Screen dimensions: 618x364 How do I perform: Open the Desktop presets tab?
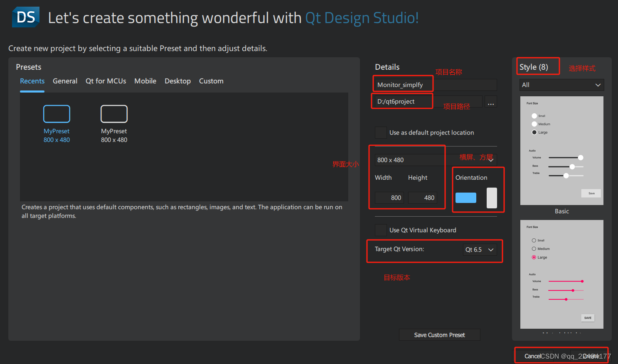(x=177, y=81)
